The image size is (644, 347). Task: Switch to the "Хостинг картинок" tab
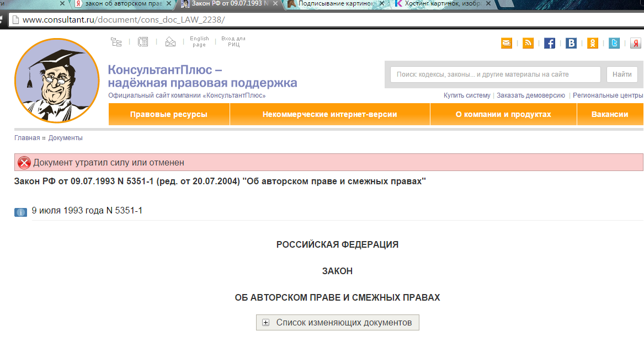tap(443, 4)
